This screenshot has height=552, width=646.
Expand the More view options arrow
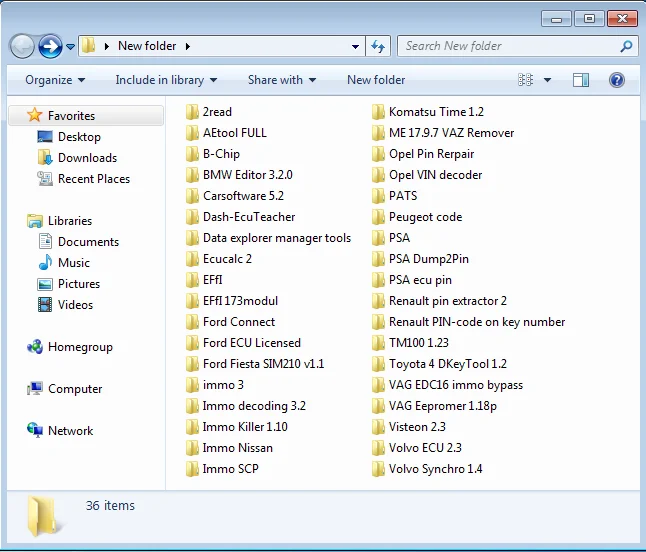tap(548, 80)
